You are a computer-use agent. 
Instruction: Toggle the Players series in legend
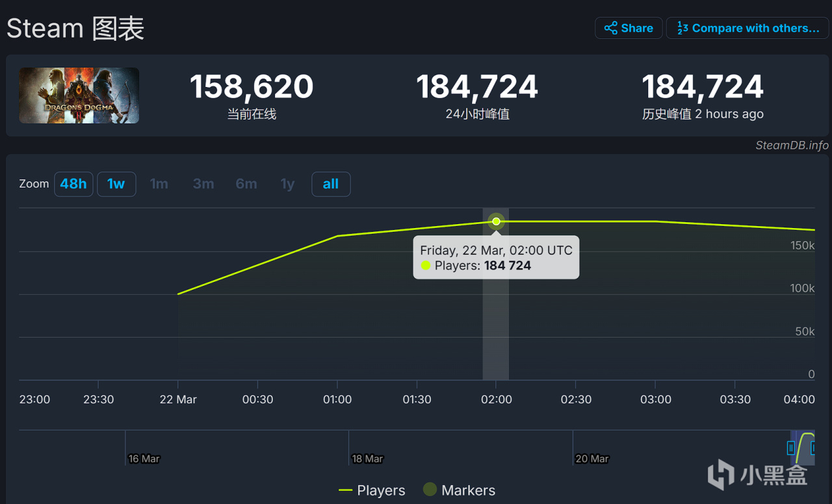click(372, 490)
